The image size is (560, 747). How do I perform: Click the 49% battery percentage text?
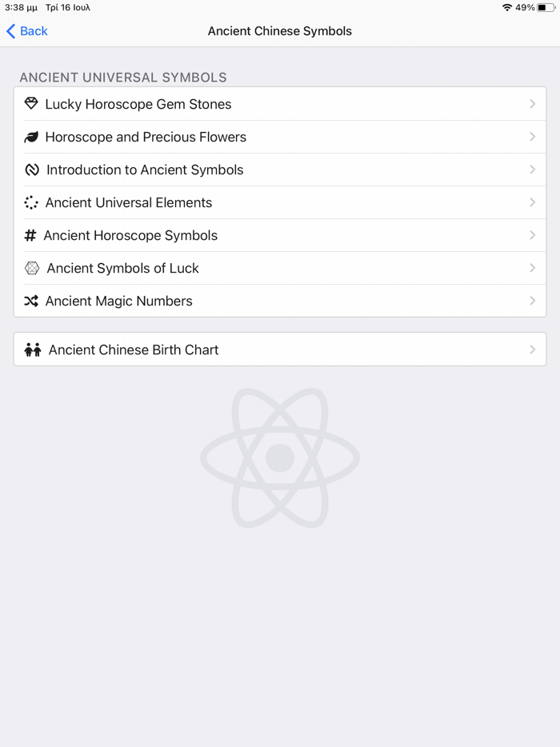pos(525,6)
